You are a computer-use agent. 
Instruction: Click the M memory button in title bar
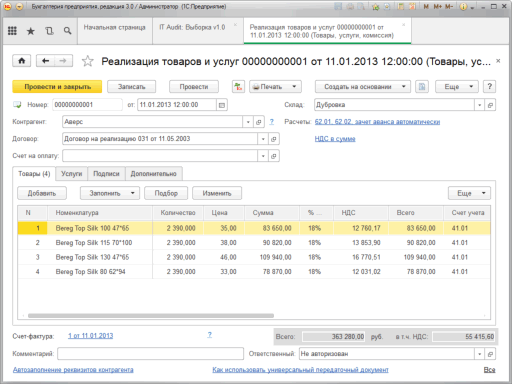(426, 6)
